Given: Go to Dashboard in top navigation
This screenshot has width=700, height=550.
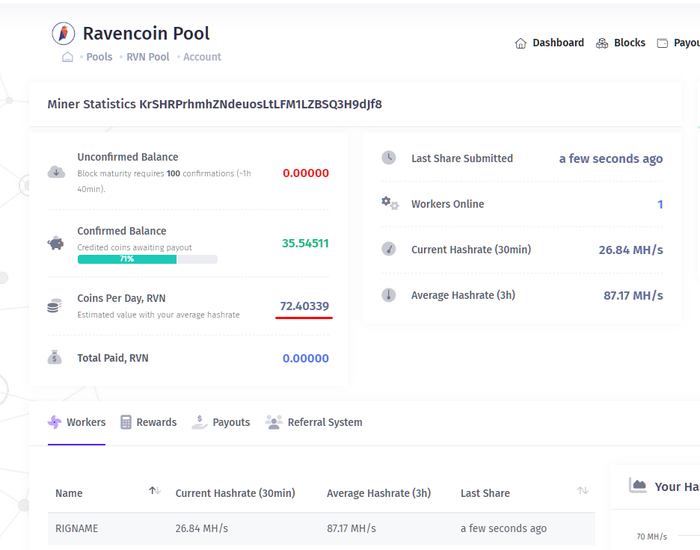Looking at the screenshot, I should (x=558, y=42).
